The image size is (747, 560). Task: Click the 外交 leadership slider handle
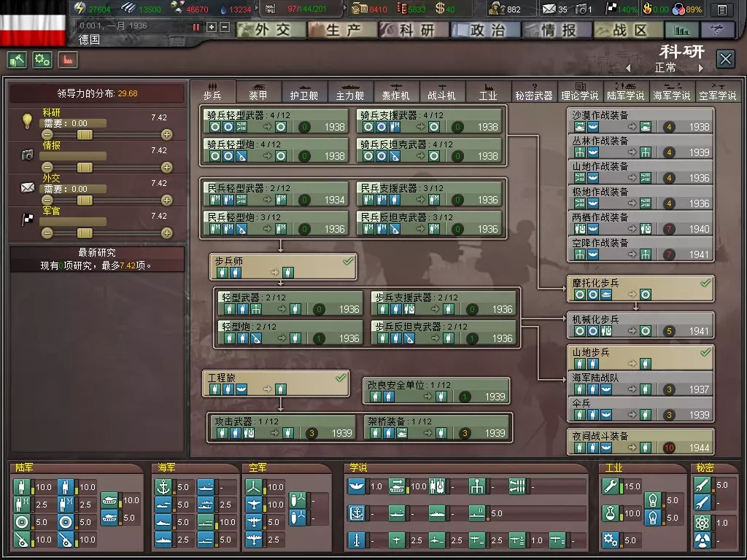(85, 200)
